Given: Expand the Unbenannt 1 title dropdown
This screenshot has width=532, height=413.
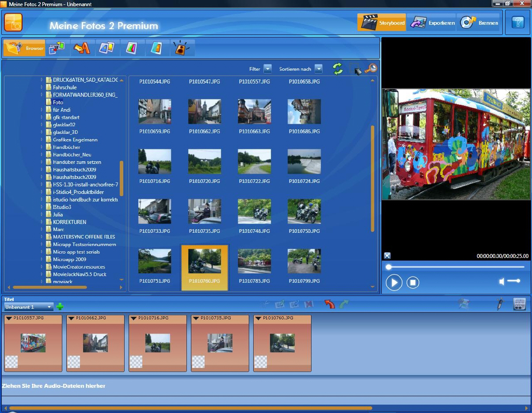Looking at the screenshot, I should point(49,307).
